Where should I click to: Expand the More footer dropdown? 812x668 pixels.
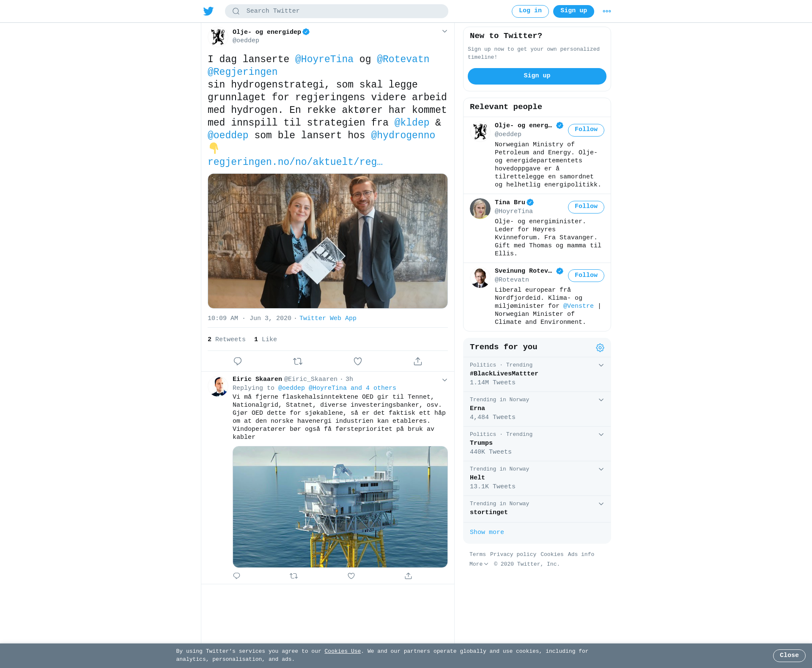click(479, 564)
